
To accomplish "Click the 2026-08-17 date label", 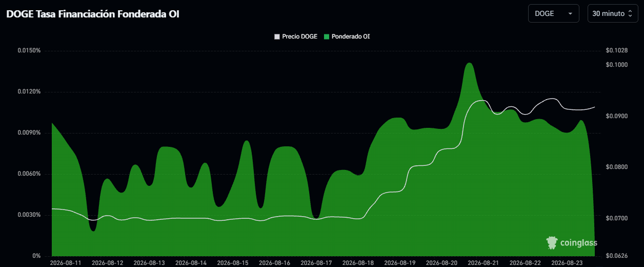I will tap(316, 263).
